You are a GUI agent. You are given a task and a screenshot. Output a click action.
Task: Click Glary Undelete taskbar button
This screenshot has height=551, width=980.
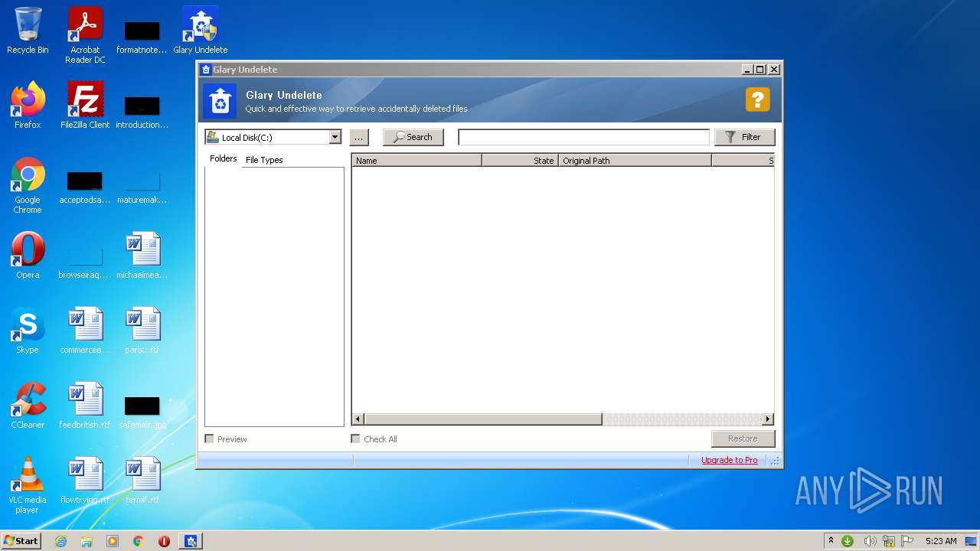[x=191, y=541]
